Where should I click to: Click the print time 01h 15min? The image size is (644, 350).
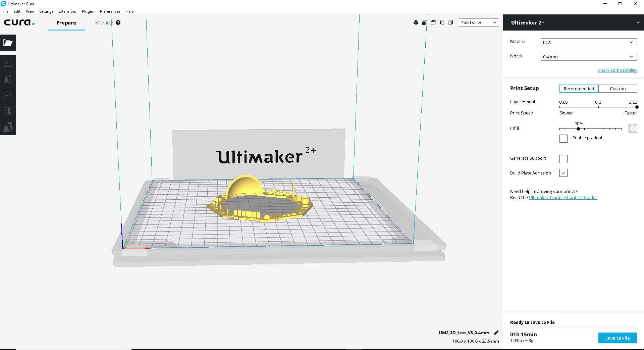click(524, 334)
